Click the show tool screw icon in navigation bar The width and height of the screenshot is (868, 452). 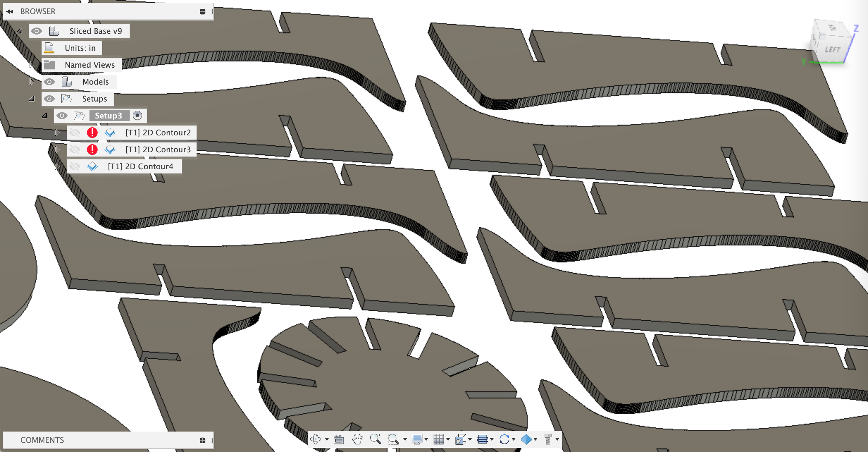548,439
